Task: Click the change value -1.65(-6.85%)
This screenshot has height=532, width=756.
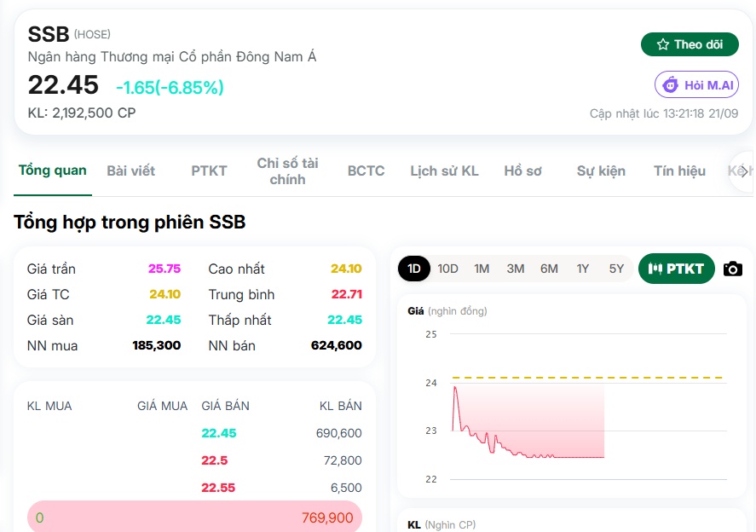Action: click(170, 87)
